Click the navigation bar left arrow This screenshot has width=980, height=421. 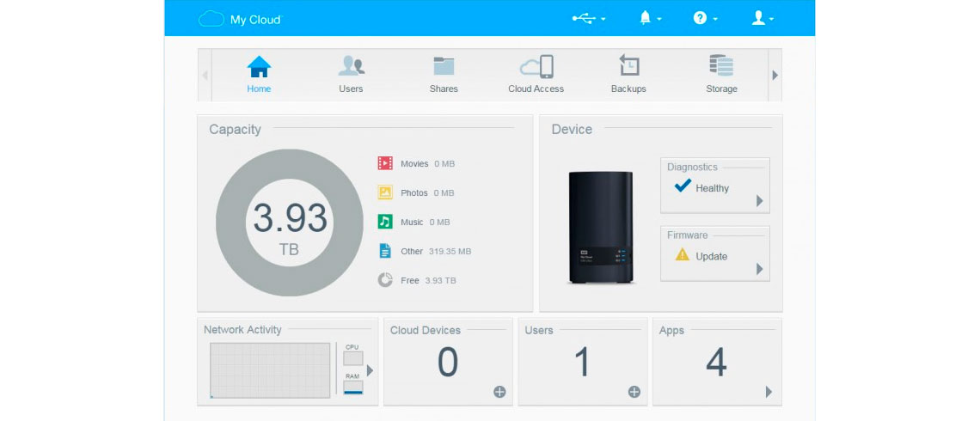pyautogui.click(x=205, y=75)
